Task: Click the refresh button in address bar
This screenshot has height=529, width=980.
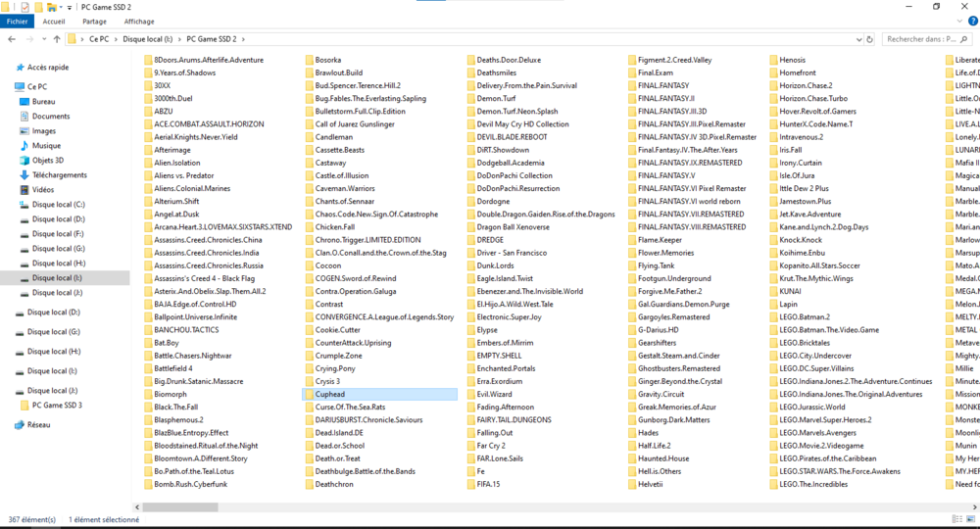Action: [x=869, y=39]
